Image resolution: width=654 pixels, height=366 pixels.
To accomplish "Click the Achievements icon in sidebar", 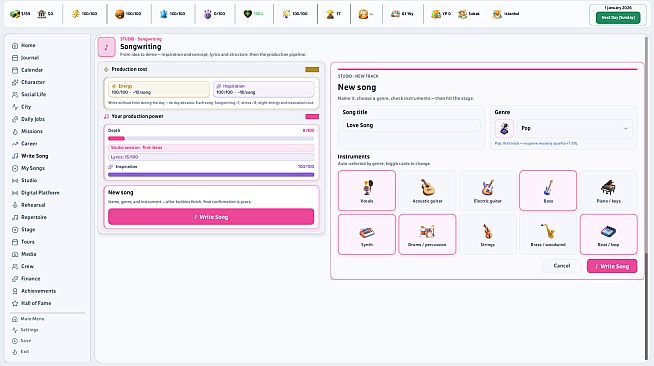I will click(15, 291).
